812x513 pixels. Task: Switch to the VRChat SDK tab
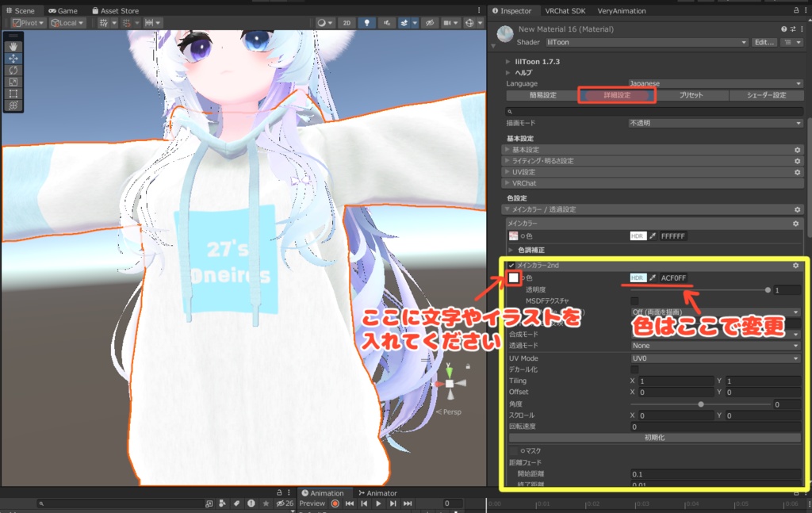[565, 10]
